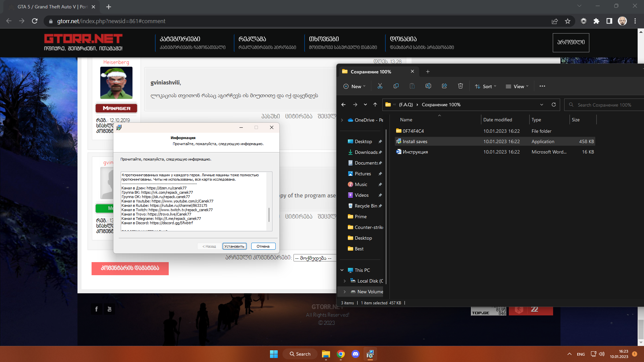Open the volume control in system tray
This screenshot has width=644, height=362.
point(602,354)
